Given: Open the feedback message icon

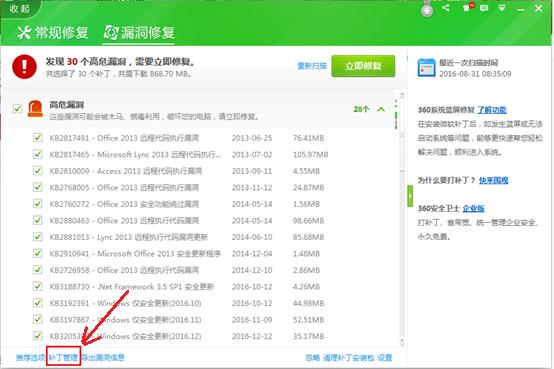Looking at the screenshot, I should [x=484, y=7].
